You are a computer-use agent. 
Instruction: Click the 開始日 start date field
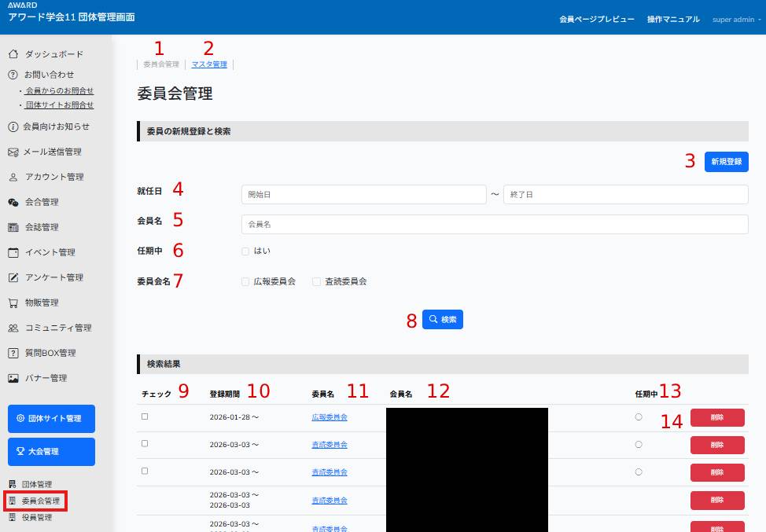point(363,194)
